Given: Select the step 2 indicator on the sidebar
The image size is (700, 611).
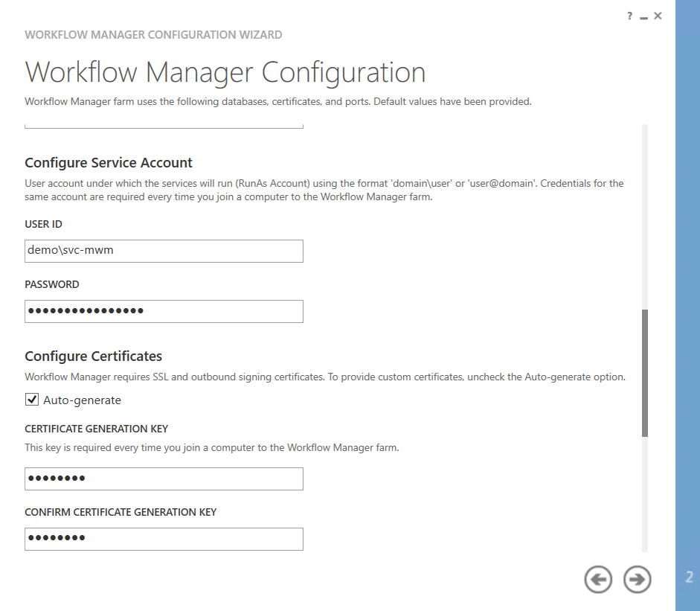Looking at the screenshot, I should [x=689, y=579].
